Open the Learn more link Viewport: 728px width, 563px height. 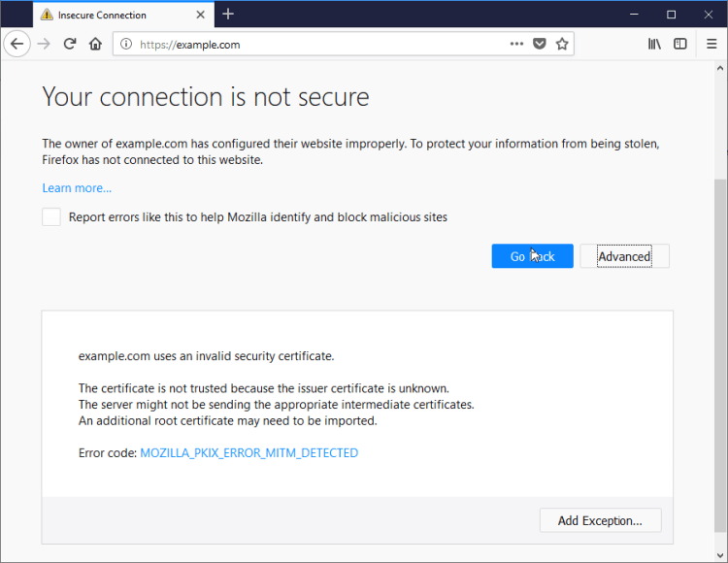pyautogui.click(x=77, y=188)
